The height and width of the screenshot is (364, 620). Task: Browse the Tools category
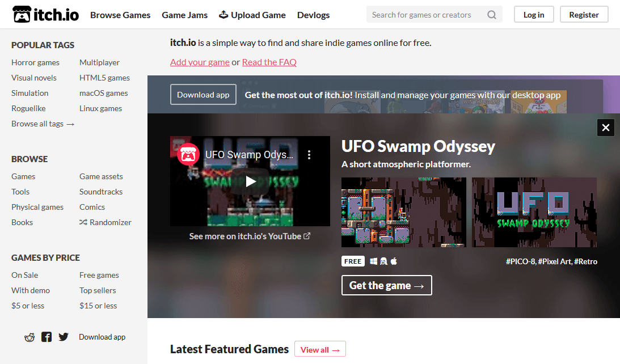(x=20, y=192)
